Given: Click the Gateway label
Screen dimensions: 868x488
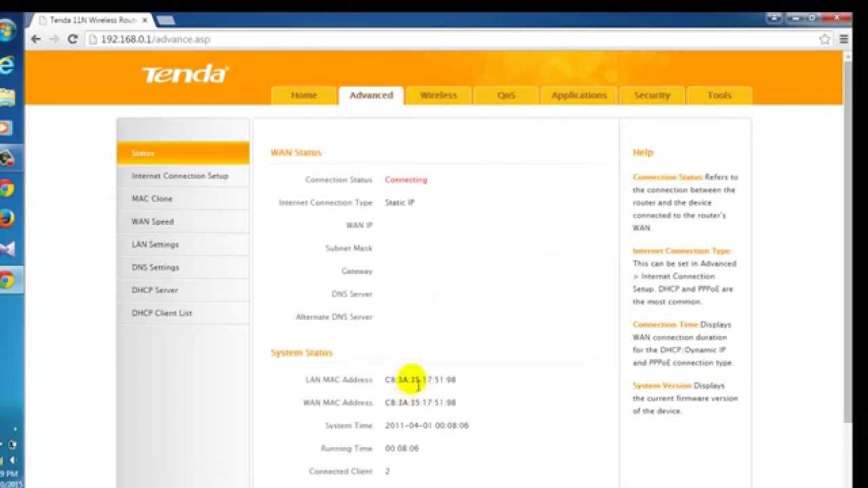Looking at the screenshot, I should point(357,271).
